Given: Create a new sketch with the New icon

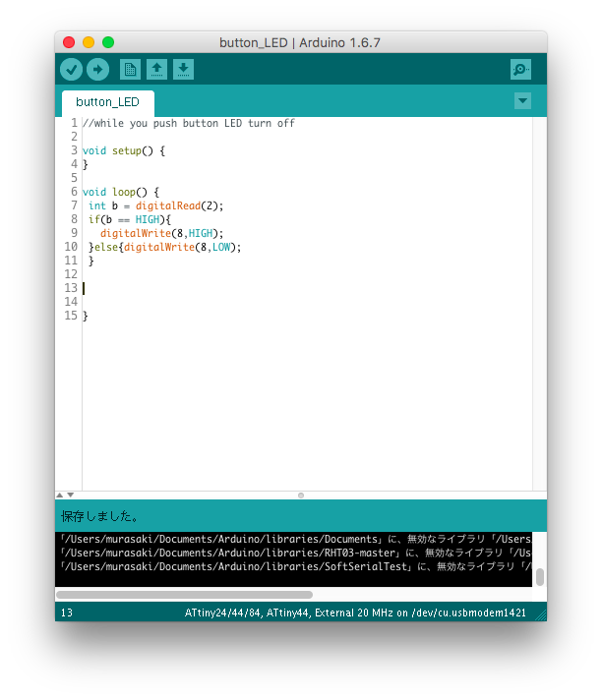Looking at the screenshot, I should tap(130, 70).
